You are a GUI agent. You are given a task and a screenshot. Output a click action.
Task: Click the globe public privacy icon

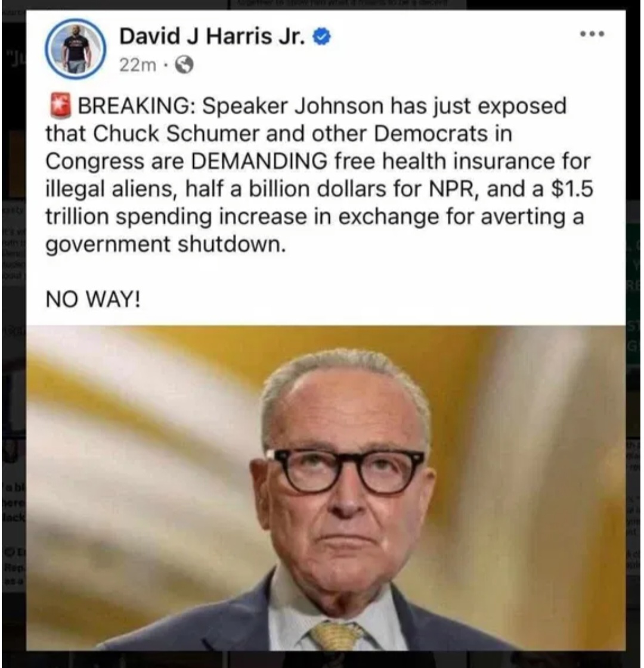click(184, 66)
